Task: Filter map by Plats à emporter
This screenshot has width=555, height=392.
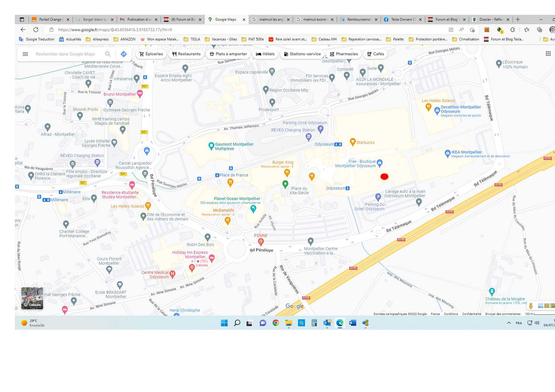Action: click(x=228, y=54)
